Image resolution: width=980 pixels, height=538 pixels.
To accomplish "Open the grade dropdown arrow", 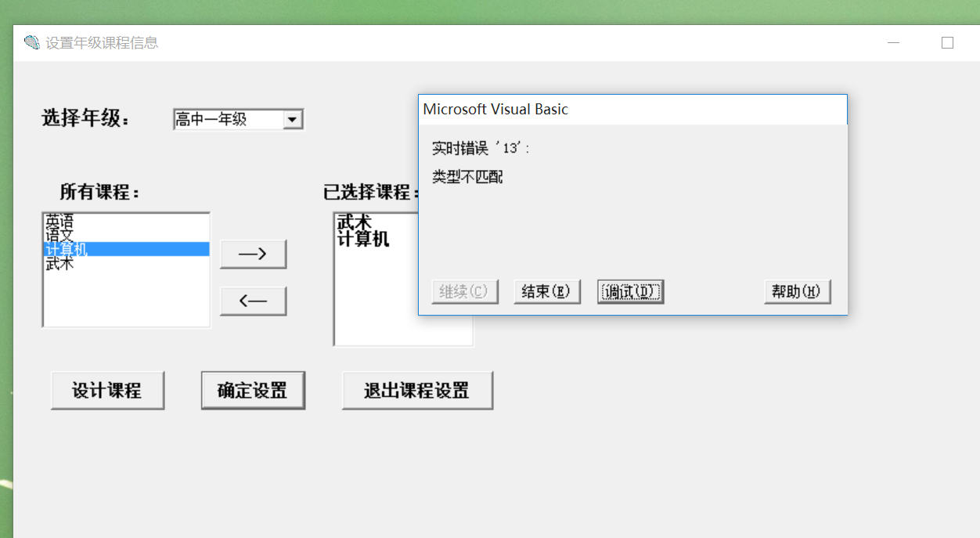I will (x=292, y=119).
